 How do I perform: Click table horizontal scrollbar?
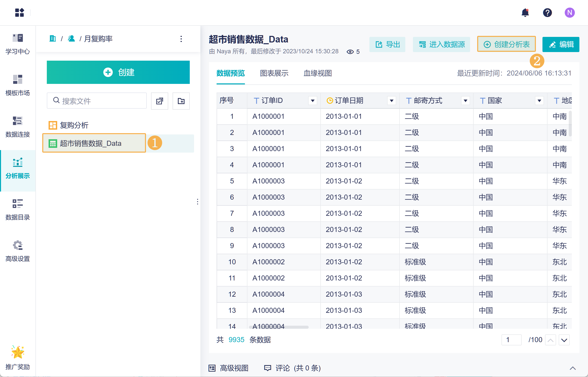(x=279, y=327)
